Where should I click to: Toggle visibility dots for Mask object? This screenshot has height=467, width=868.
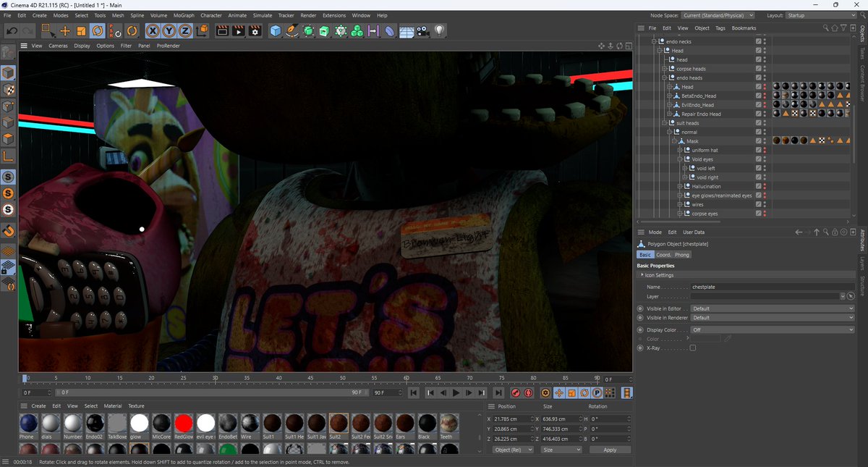(x=765, y=141)
